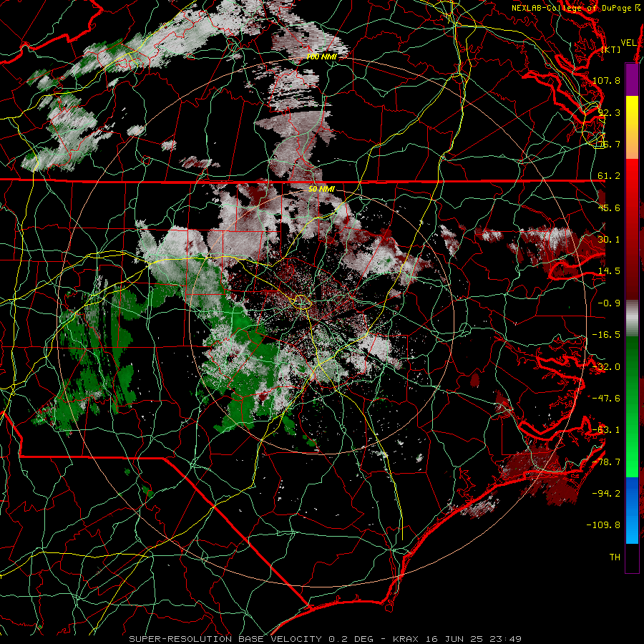Click the 92.3 value on velocity scale

click(609, 112)
